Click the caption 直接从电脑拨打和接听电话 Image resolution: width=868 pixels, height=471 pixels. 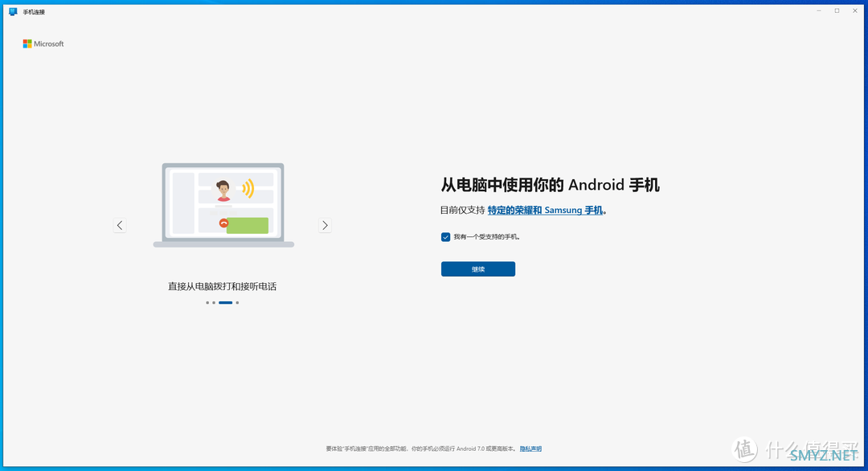coord(222,287)
